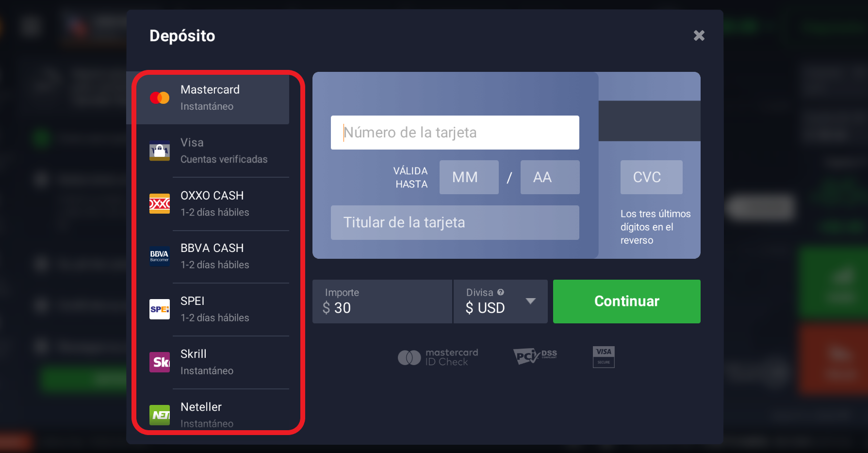
Task: Click the 'VÁLIDA HASTA' label
Action: coord(410,177)
